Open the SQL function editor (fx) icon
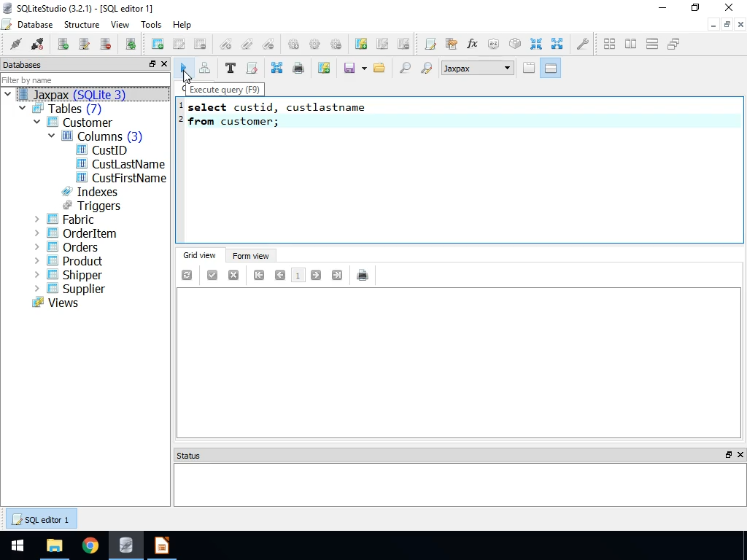 [472, 44]
